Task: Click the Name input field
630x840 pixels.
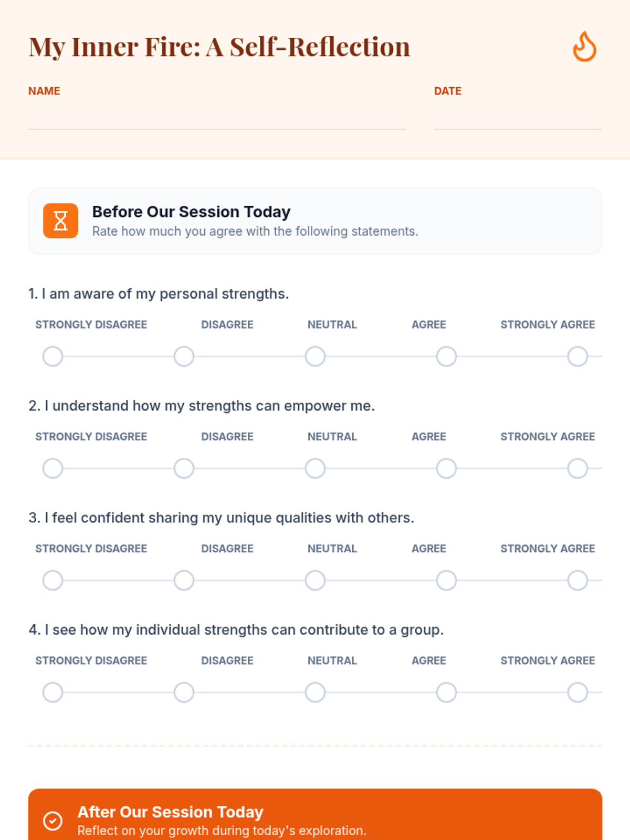Action: point(217,118)
